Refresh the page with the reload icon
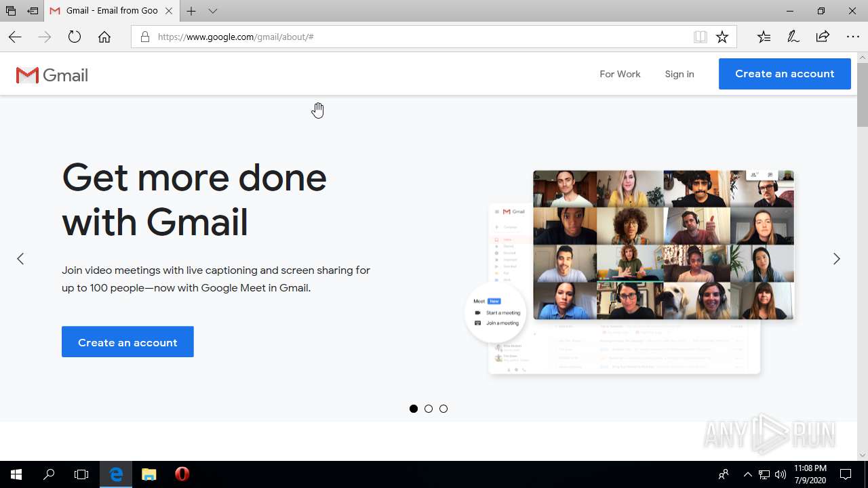868x488 pixels. pos(75,37)
